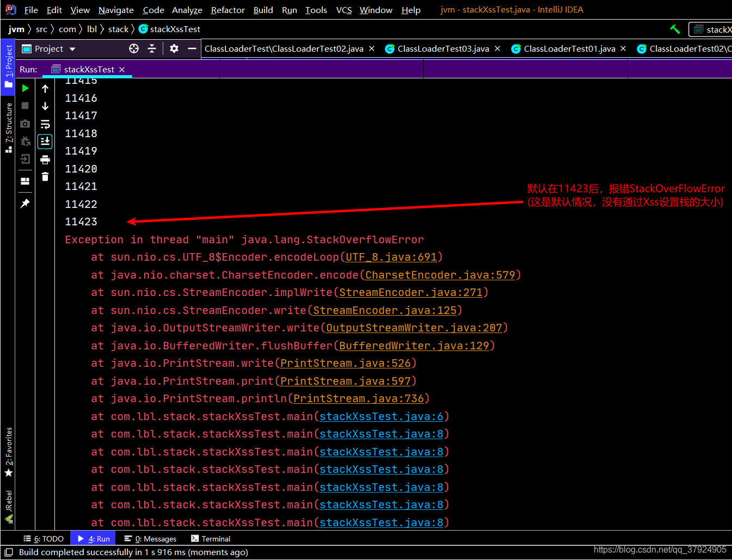Pin the Run tab with pin icon

point(25,203)
